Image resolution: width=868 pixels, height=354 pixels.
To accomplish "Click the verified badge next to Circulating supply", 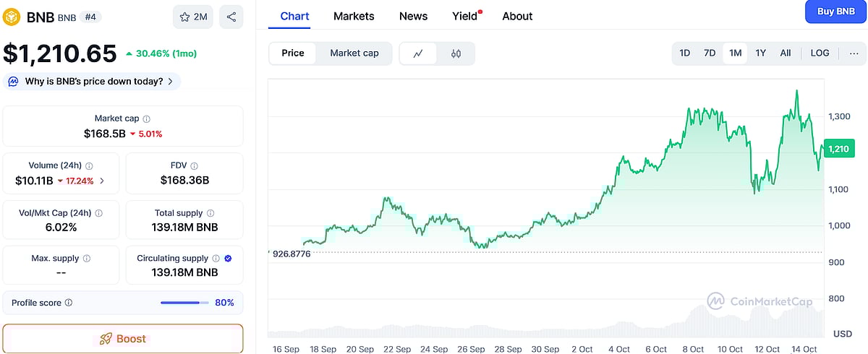I will click(228, 258).
